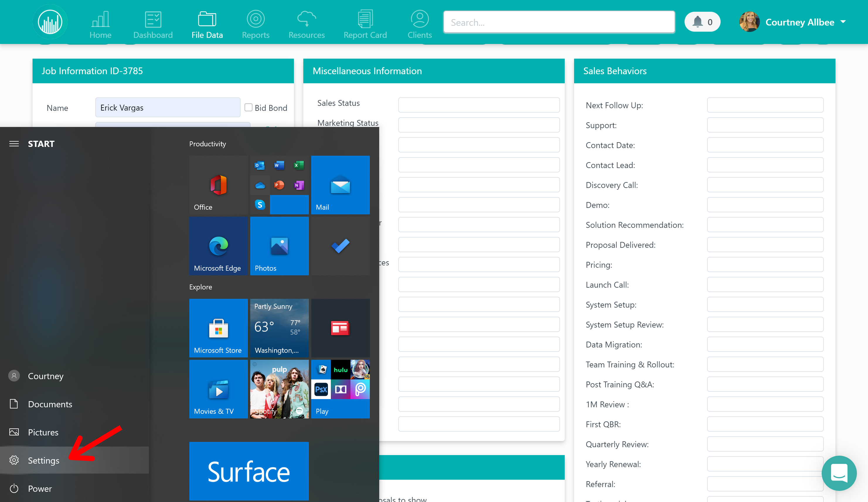Open the Photos tile
868x502 pixels.
(279, 246)
